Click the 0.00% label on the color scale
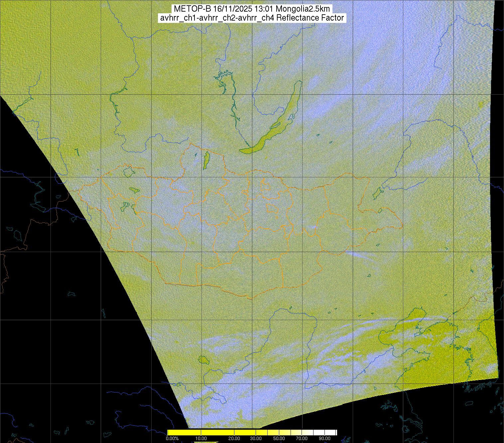This screenshot has width=504, height=443. point(172,438)
